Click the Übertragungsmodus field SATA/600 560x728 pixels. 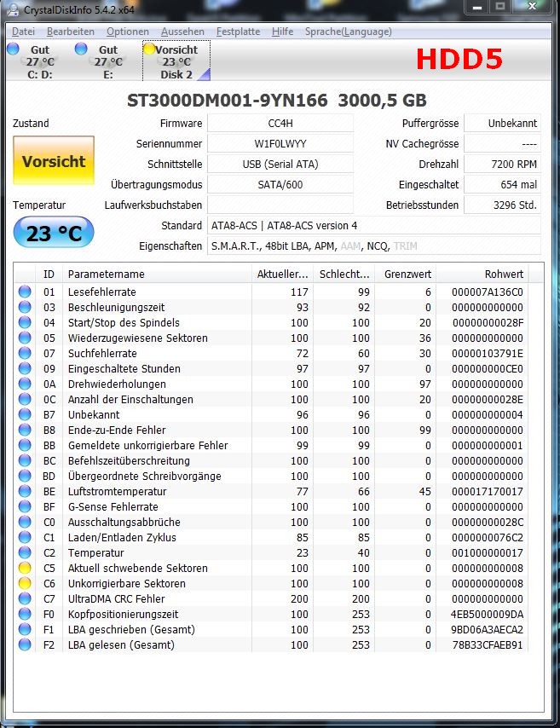click(x=280, y=185)
